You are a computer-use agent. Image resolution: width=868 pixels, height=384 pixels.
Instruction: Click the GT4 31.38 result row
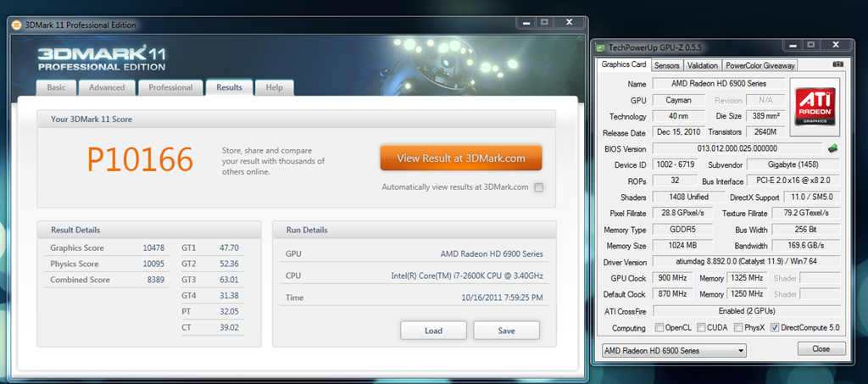(x=211, y=296)
